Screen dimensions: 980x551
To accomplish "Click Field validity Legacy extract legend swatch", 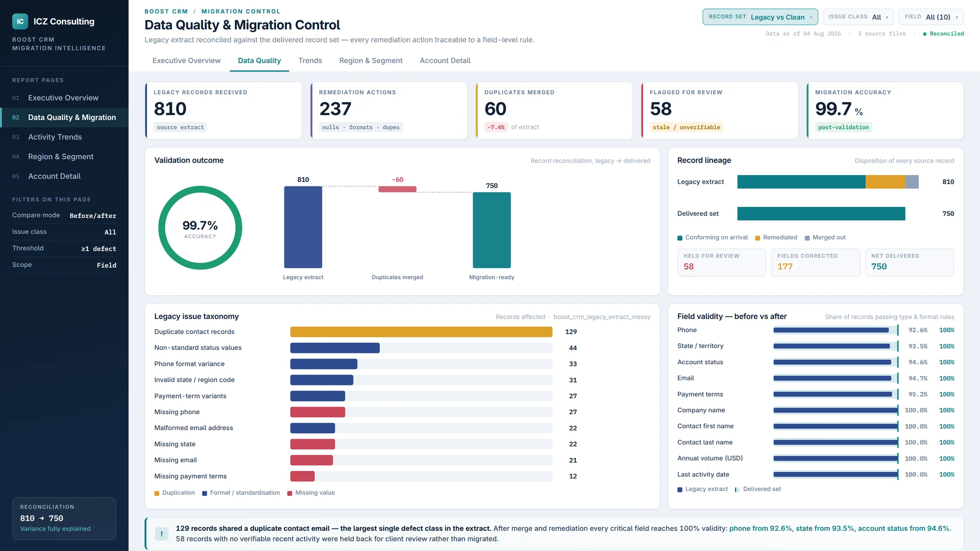I will point(680,490).
